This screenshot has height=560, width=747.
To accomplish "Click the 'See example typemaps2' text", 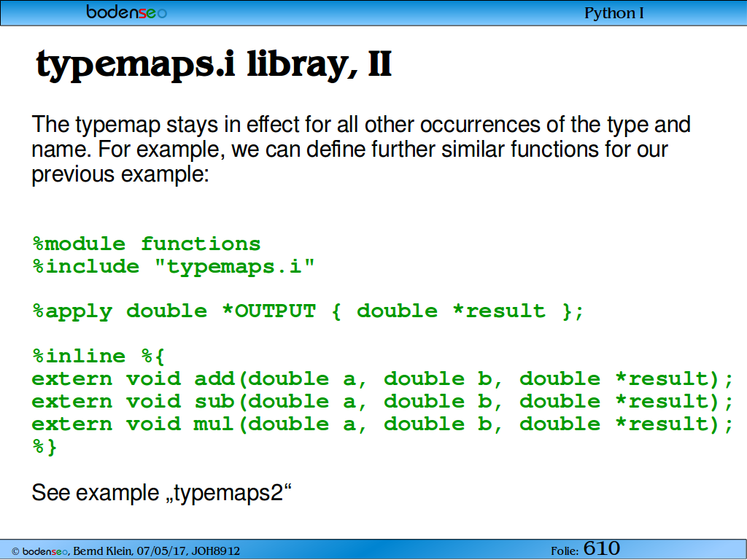I will [x=161, y=493].
